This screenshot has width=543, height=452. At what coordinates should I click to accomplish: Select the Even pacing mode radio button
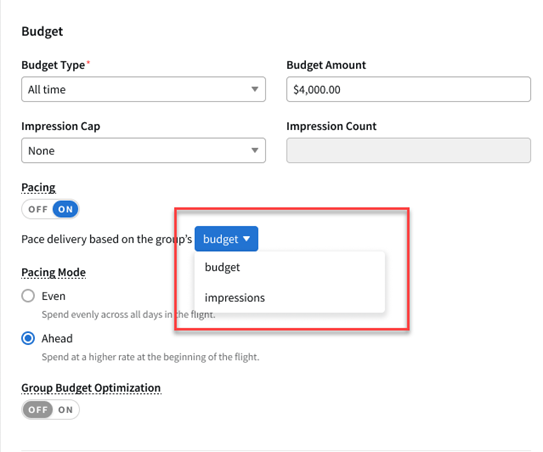click(28, 296)
